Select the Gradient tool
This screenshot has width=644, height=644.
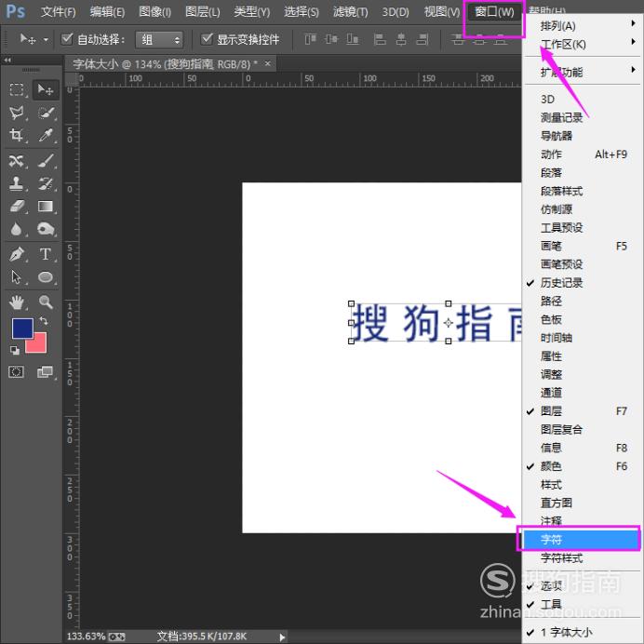pyautogui.click(x=46, y=206)
